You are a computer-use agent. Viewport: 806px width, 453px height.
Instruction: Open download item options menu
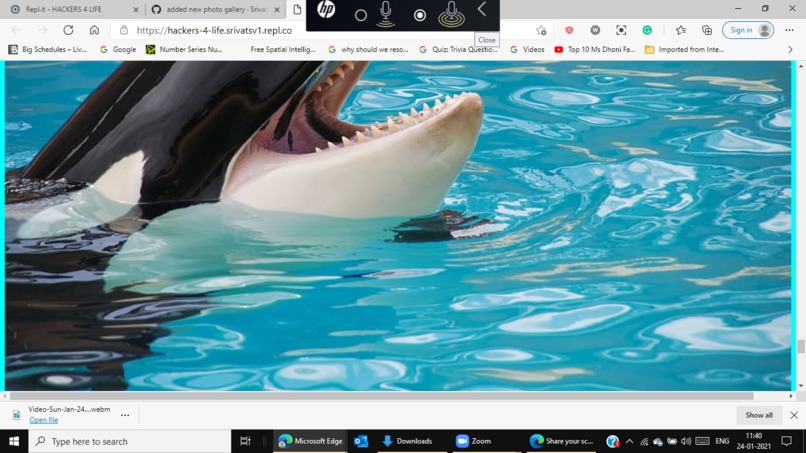(x=125, y=415)
